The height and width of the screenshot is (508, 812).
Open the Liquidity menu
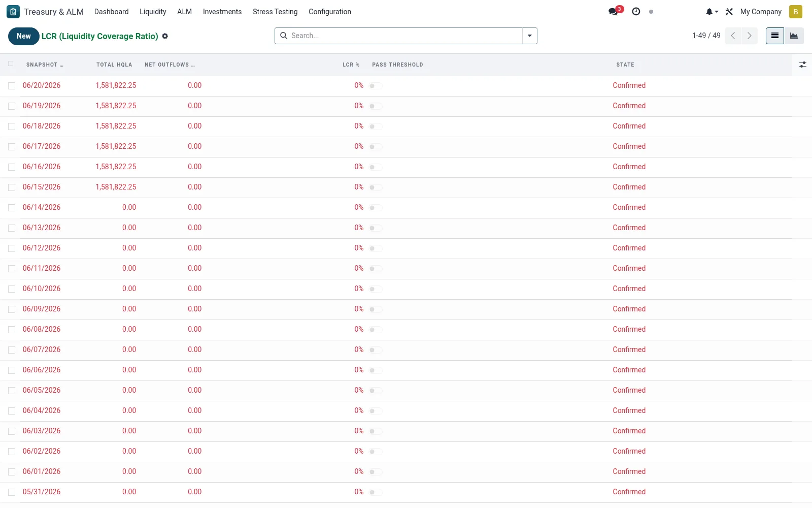[153, 12]
